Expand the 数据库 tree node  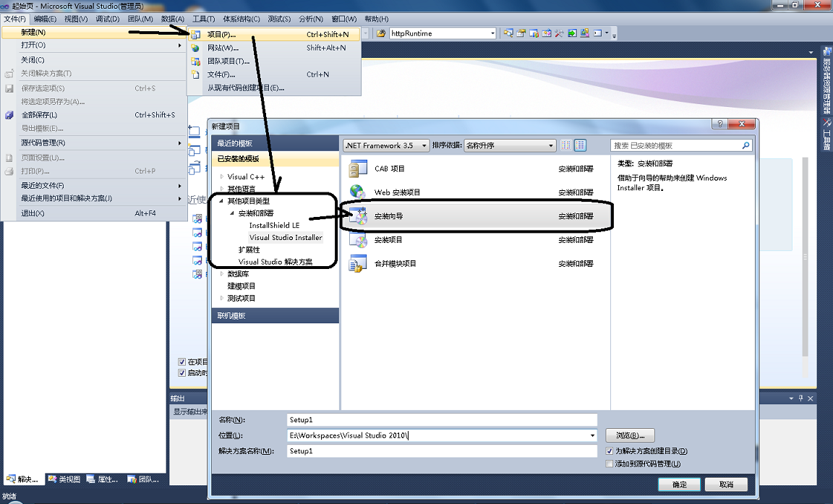click(x=221, y=273)
